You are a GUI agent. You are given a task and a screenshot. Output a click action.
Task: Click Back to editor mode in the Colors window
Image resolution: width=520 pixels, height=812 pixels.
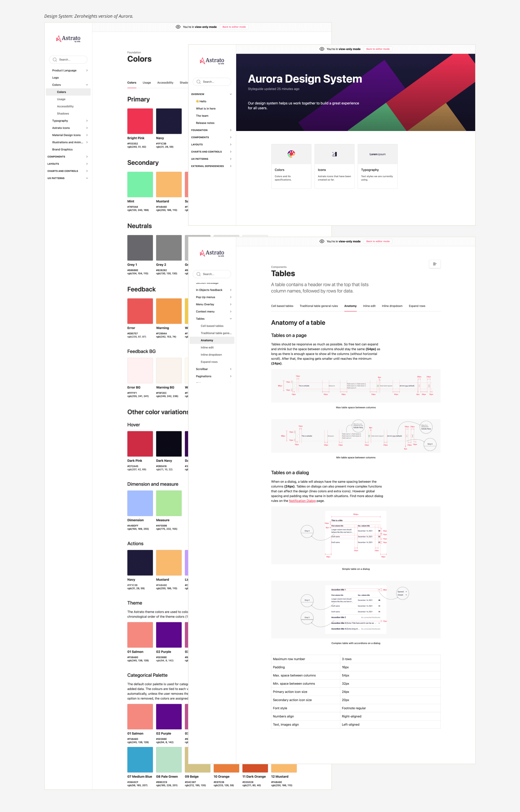click(x=234, y=27)
